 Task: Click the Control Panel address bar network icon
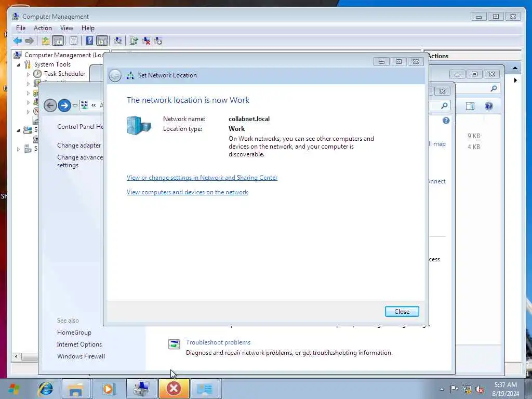tap(85, 105)
